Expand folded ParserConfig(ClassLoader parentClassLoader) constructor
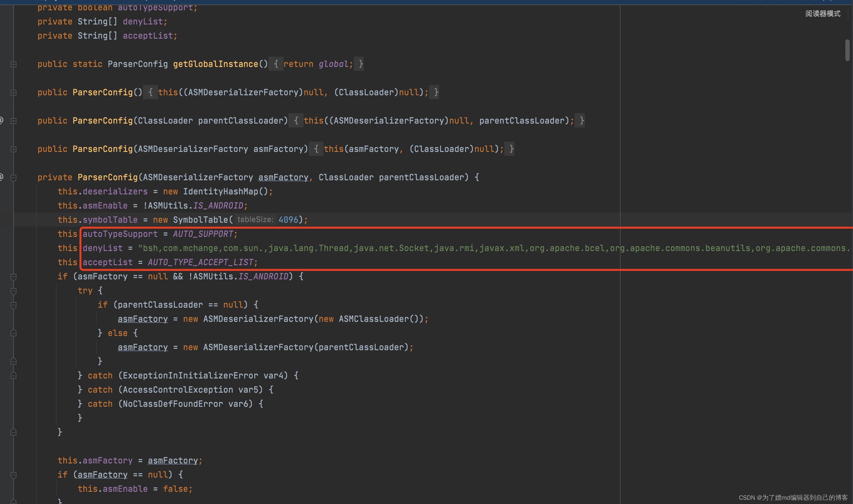The width and height of the screenshot is (853, 504). [14, 121]
